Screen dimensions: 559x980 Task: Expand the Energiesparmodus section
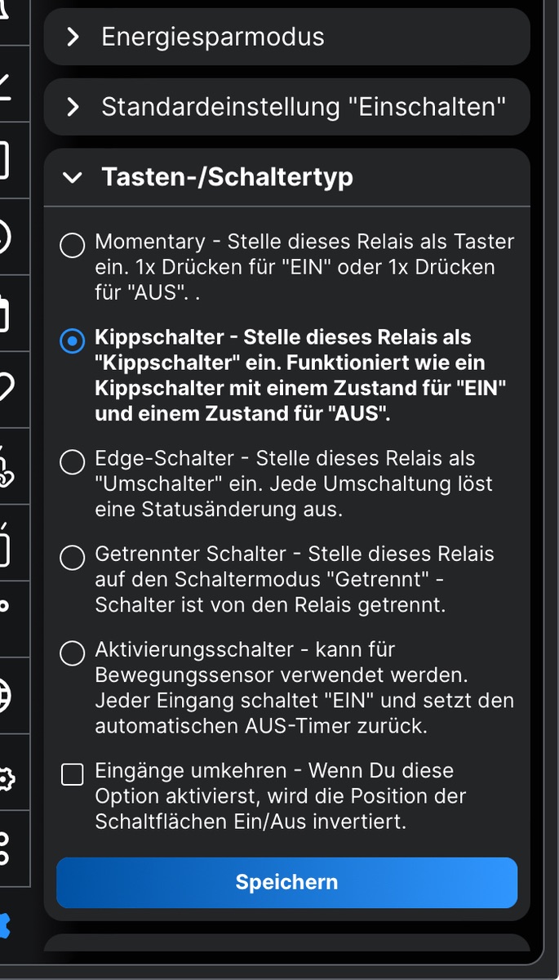pos(286,37)
